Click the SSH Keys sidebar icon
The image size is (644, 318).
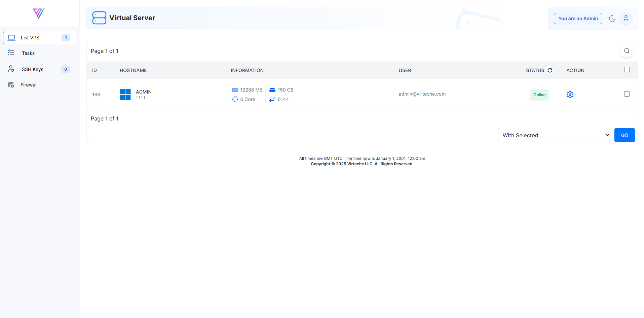coord(11,69)
